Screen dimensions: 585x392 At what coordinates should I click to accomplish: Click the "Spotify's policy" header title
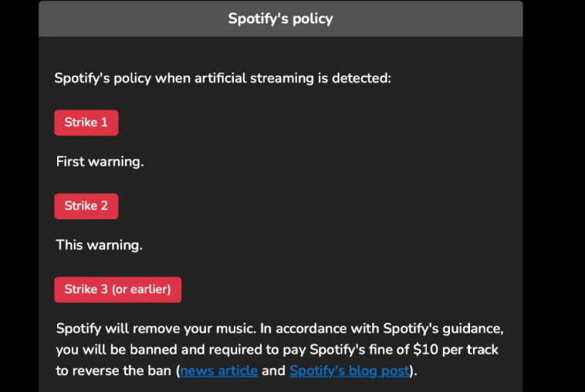[x=281, y=19]
